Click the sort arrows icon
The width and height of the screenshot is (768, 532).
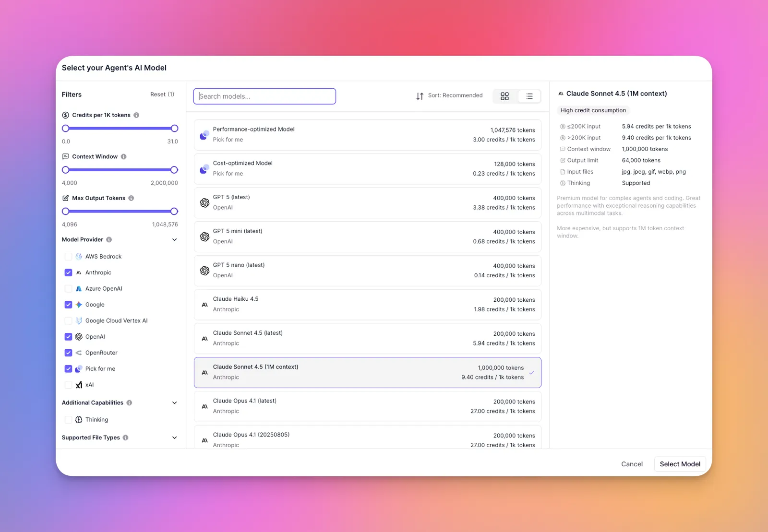pyautogui.click(x=420, y=96)
